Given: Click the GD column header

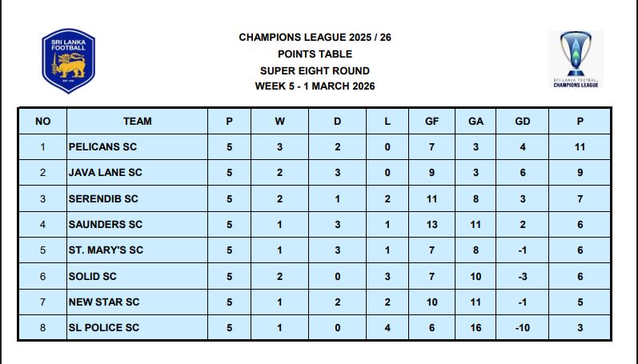Looking at the screenshot, I should click(524, 122).
